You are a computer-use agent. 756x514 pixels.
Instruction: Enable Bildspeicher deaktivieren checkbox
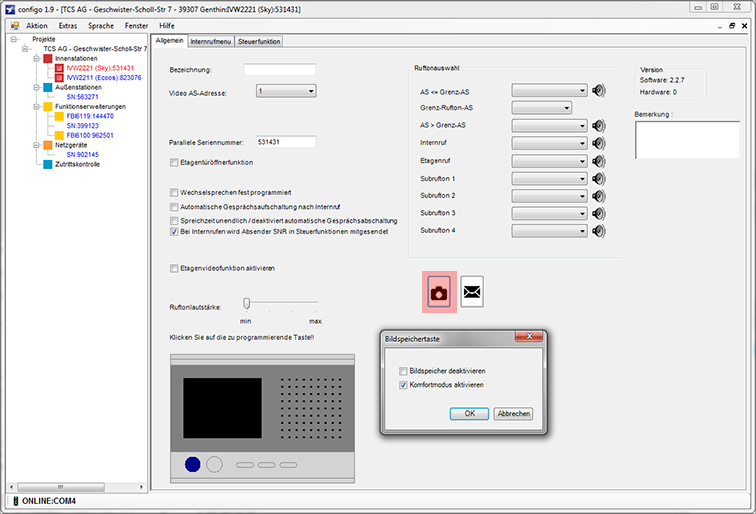click(x=404, y=371)
